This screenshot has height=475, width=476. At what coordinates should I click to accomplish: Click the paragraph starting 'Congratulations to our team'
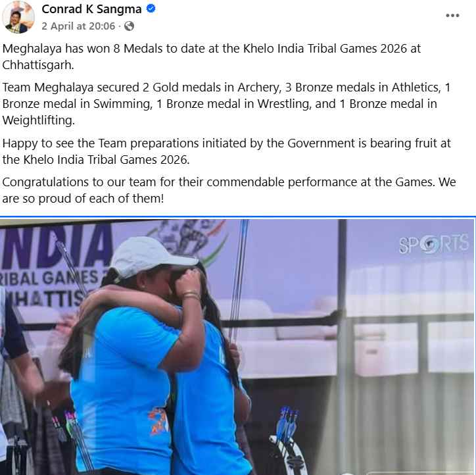pos(229,190)
